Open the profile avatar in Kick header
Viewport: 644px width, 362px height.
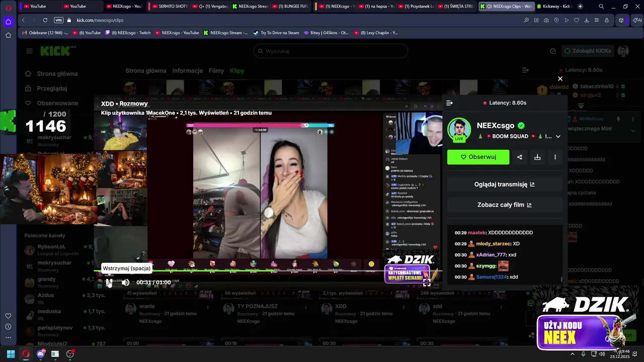pos(623,51)
